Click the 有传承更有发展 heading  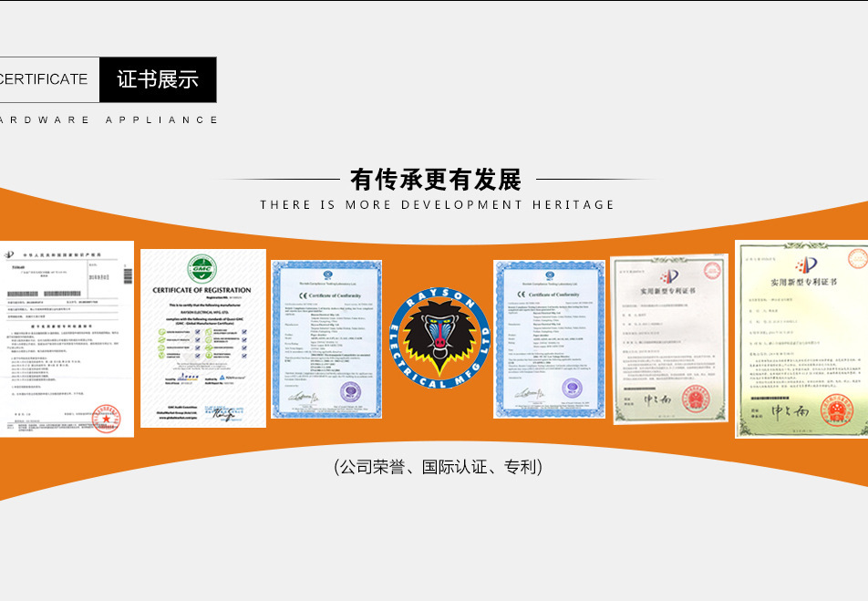[x=434, y=180]
